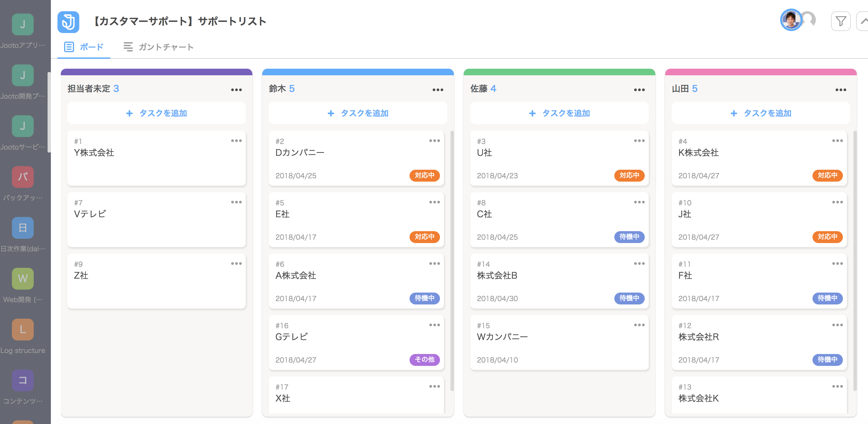Open menu for K株式会社 card

click(838, 141)
